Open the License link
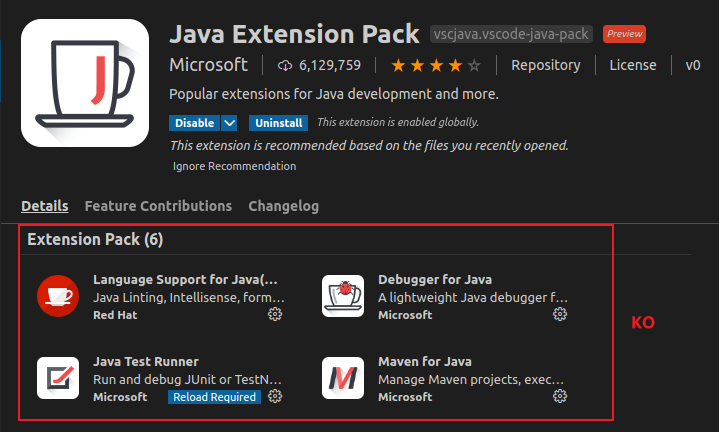 (x=633, y=65)
